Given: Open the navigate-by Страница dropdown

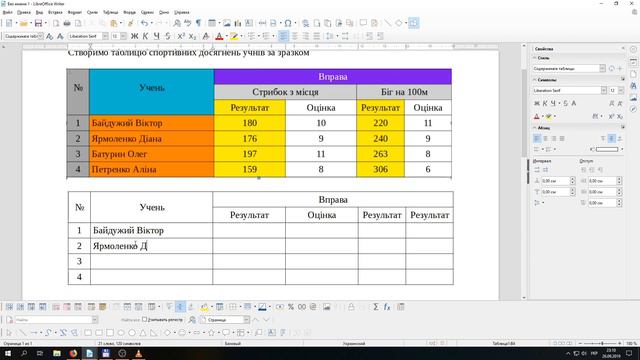Looking at the screenshot, I should (247, 320).
